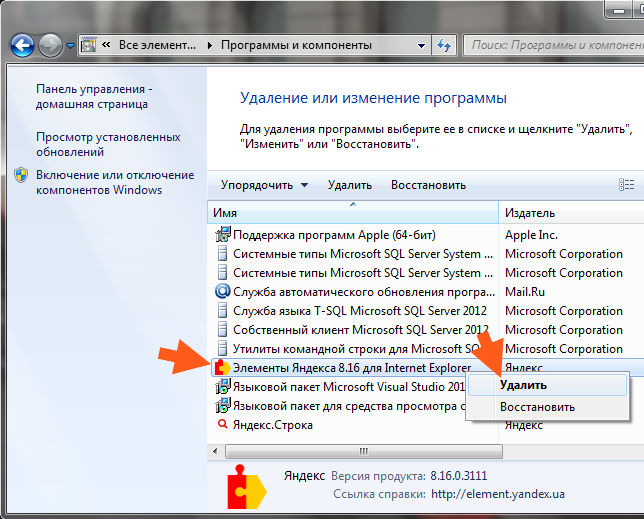The image size is (644, 519).
Task: Select breadcrumb 'Программы и компоненты'
Action: pyautogui.click(x=296, y=45)
